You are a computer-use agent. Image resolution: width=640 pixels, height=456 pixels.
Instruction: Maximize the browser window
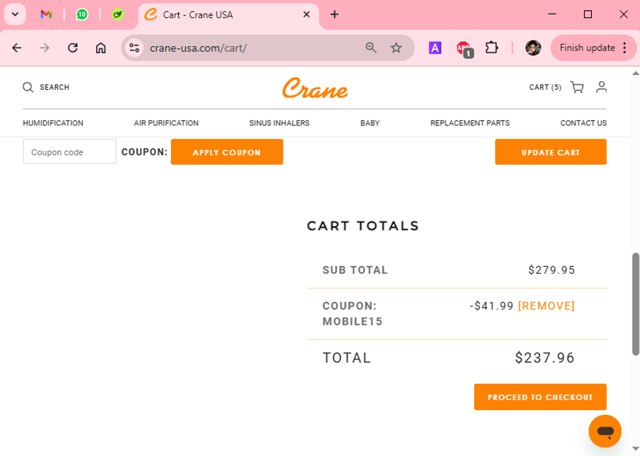[588, 14]
